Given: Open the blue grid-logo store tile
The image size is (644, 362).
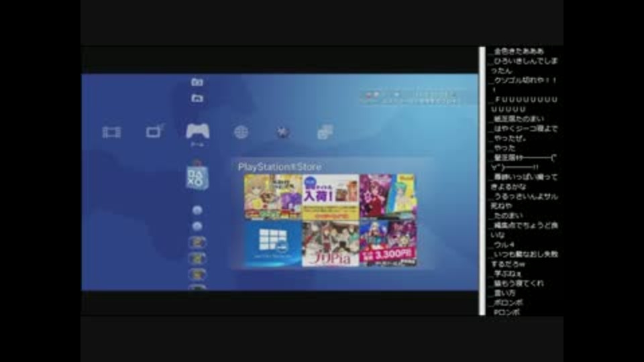Looking at the screenshot, I should (273, 243).
